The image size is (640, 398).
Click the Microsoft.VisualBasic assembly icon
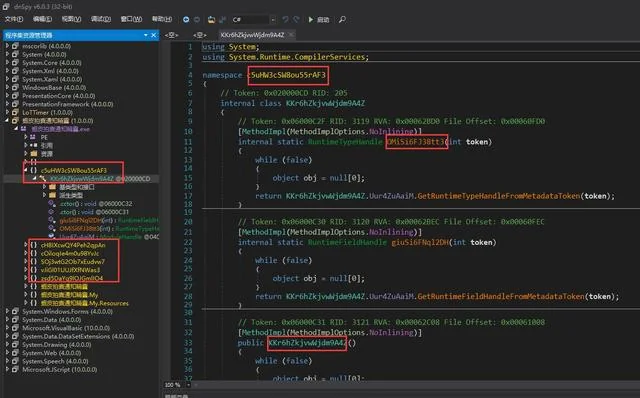(16, 328)
